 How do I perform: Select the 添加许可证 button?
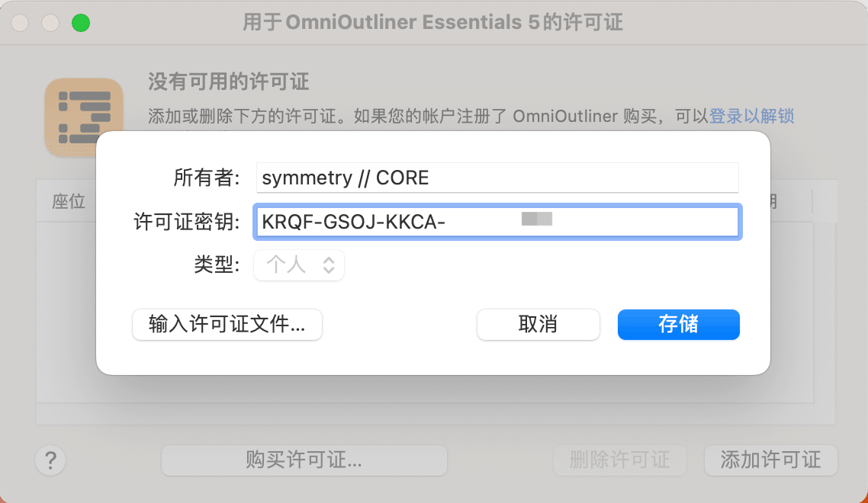770,460
